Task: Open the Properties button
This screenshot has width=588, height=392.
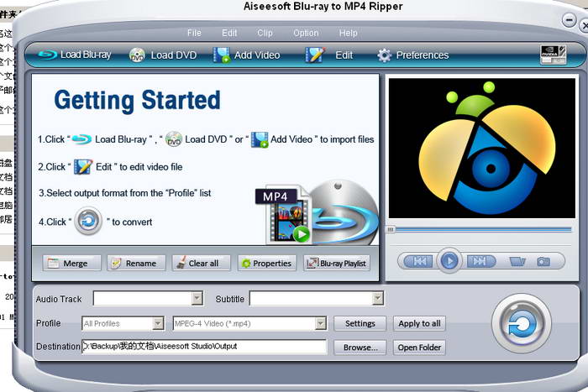Action: click(267, 263)
